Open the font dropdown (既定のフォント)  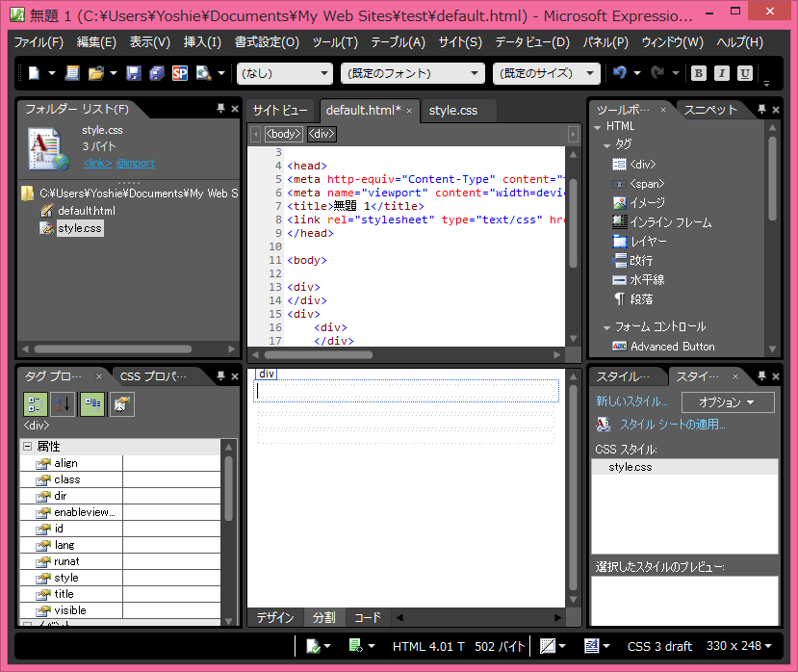pyautogui.click(x=412, y=73)
